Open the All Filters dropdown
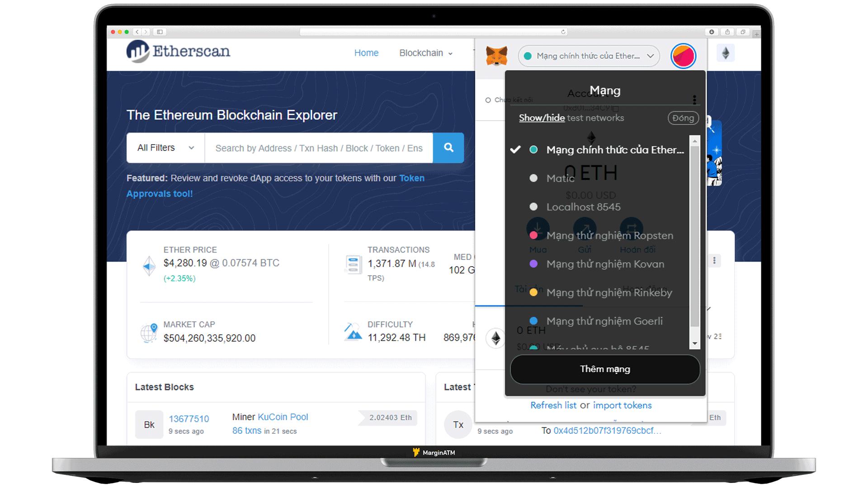The width and height of the screenshot is (868, 488). [x=165, y=148]
